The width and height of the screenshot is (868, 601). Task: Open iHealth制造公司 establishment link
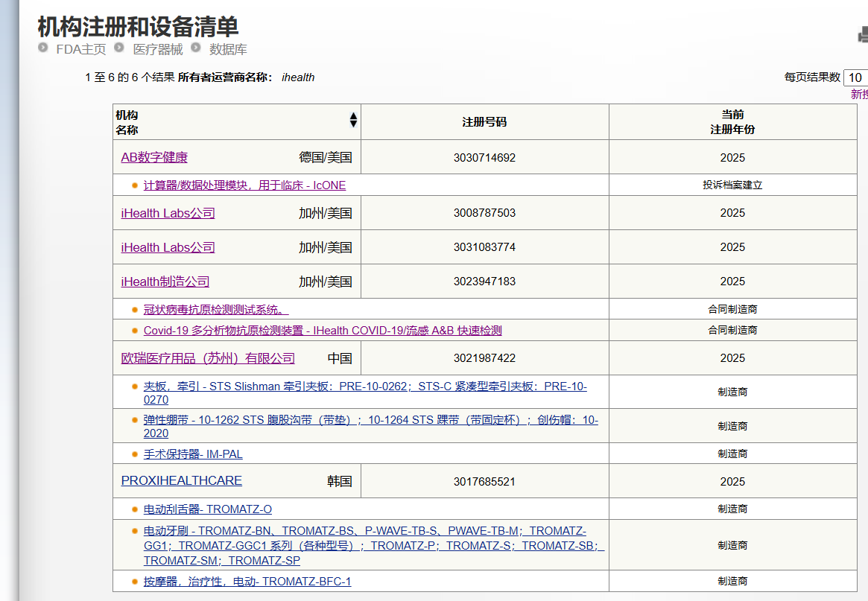[x=165, y=282]
